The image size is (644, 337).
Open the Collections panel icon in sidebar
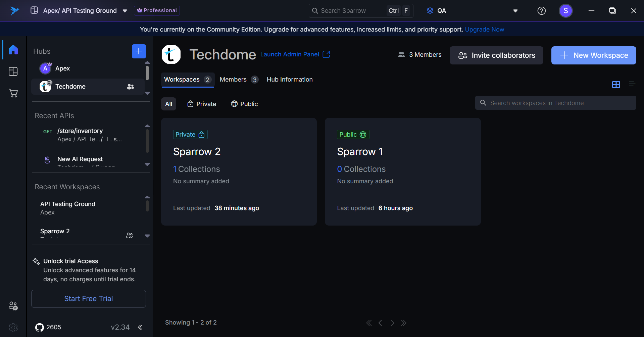13,71
